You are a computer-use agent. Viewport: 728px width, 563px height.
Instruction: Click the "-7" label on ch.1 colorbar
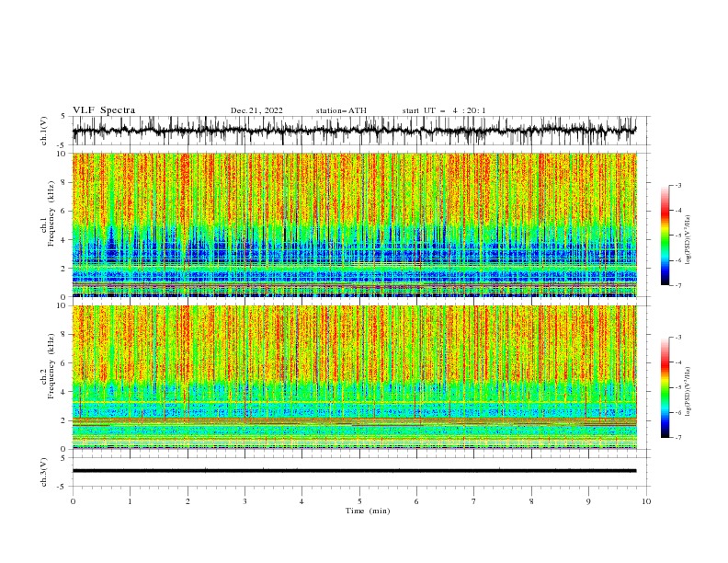click(x=678, y=285)
